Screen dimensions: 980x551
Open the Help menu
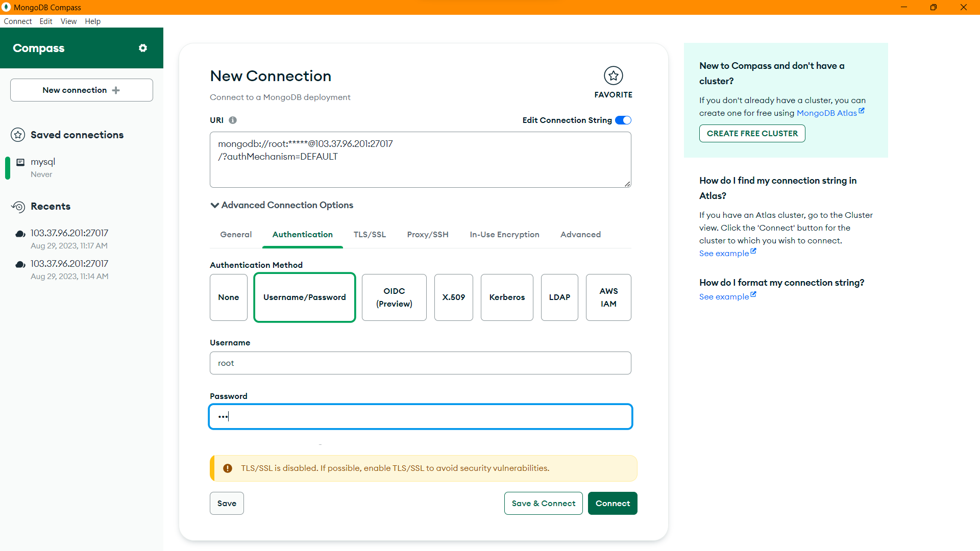pos(93,21)
